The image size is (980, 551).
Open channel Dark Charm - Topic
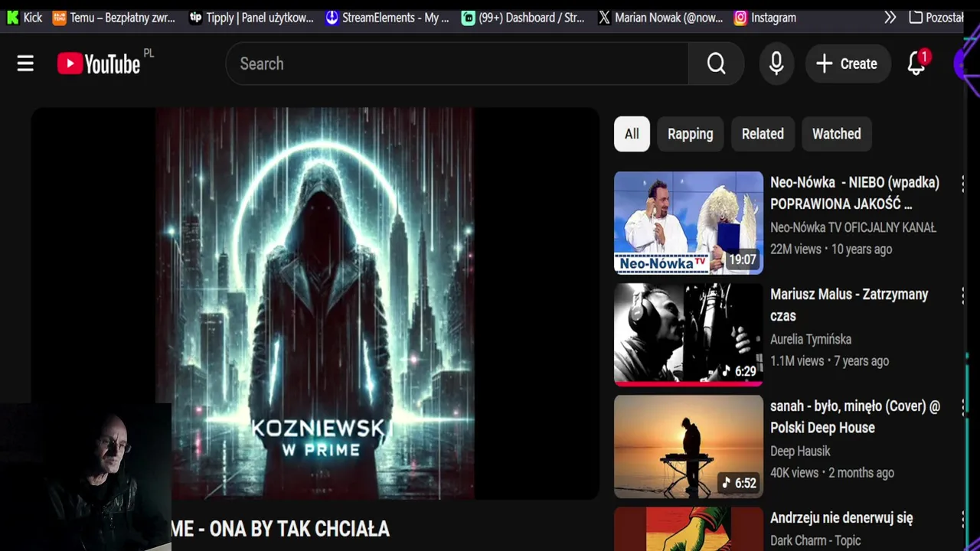click(x=815, y=540)
